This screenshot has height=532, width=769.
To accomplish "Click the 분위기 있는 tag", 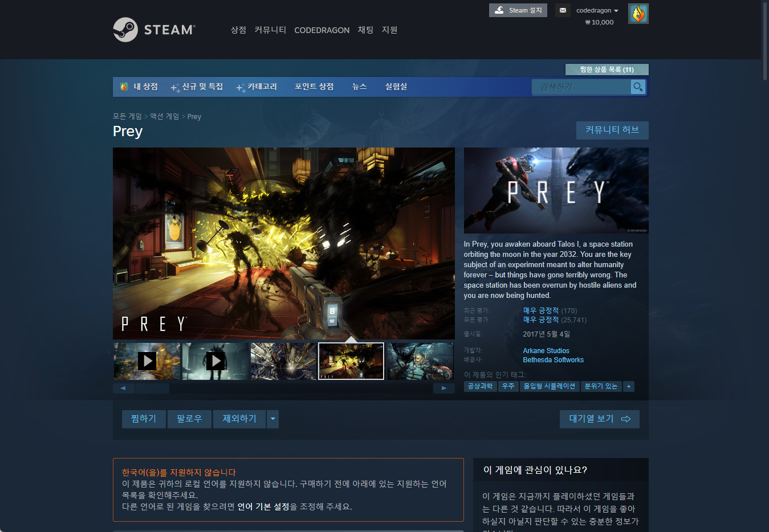I will (601, 386).
